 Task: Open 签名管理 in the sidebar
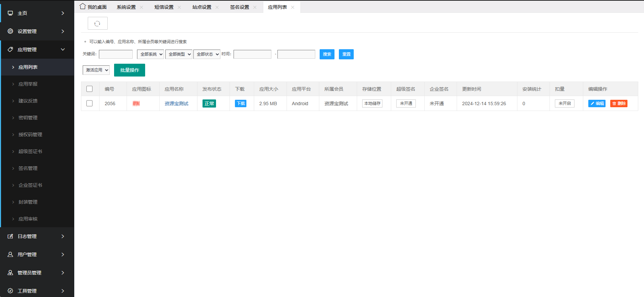pyautogui.click(x=37, y=168)
